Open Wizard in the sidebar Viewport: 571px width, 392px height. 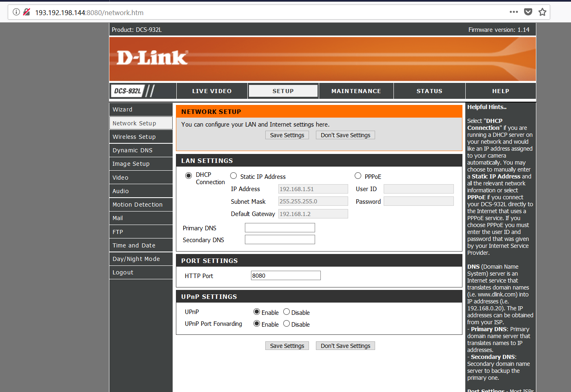click(141, 109)
